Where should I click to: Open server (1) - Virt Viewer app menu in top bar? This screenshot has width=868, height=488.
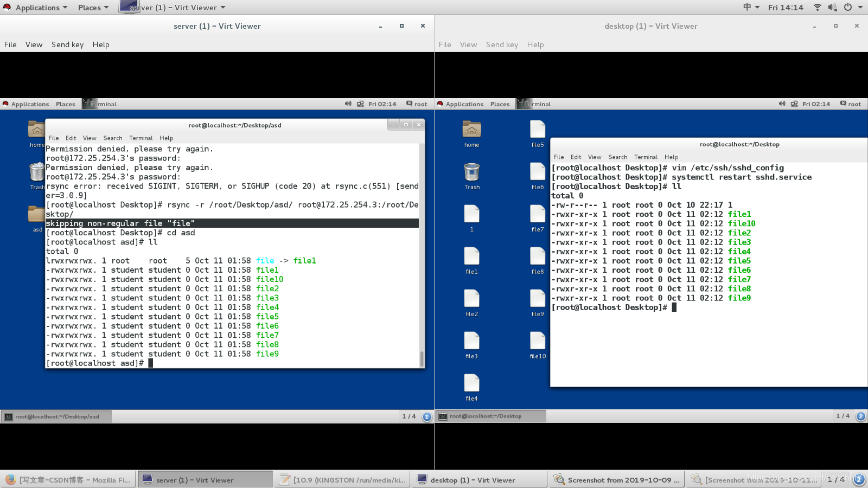point(173,8)
